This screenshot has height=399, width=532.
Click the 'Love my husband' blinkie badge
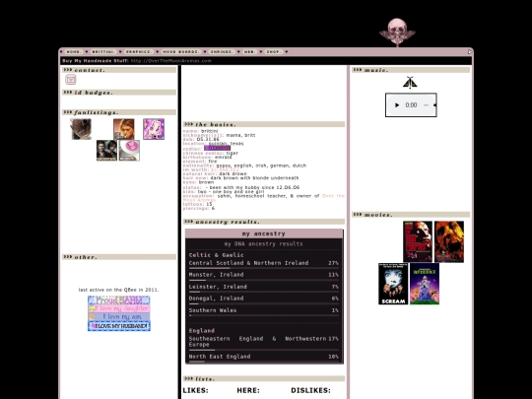point(119,326)
